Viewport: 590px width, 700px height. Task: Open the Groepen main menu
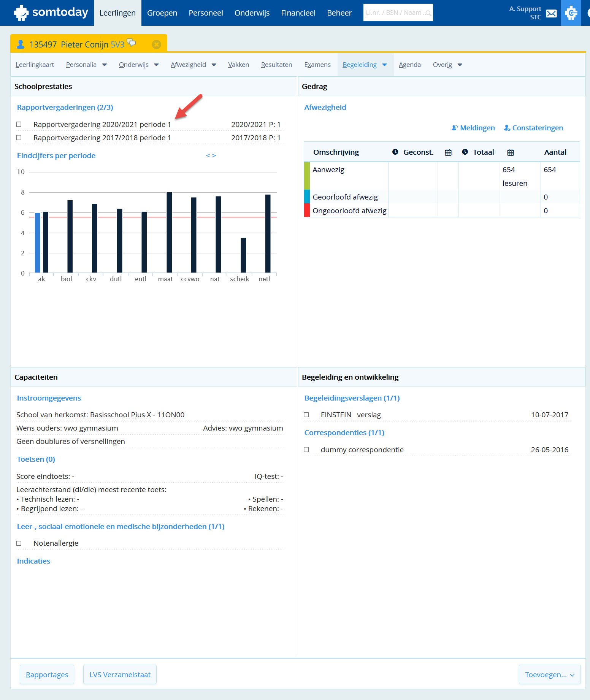[162, 13]
